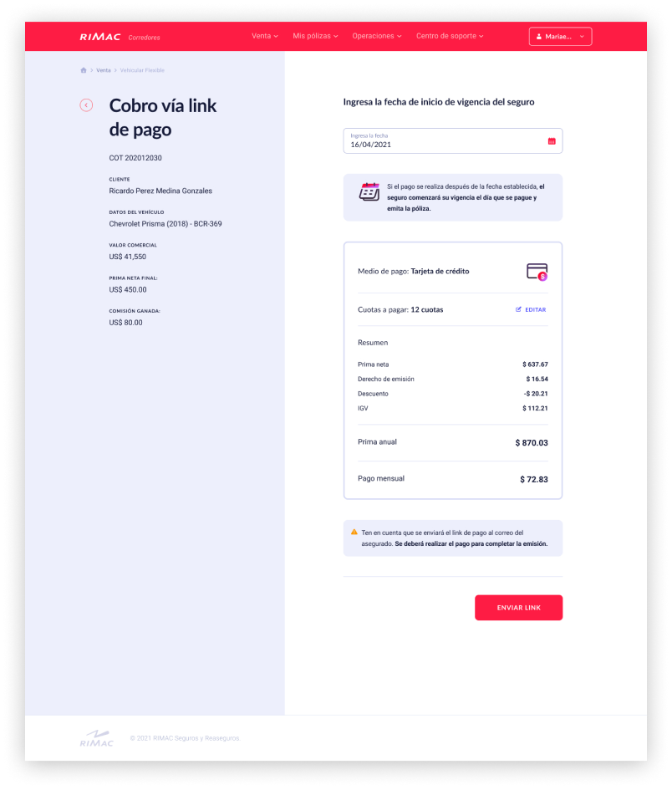672x790 pixels.
Task: Click the footer RIMAC logo
Action: tap(97, 738)
